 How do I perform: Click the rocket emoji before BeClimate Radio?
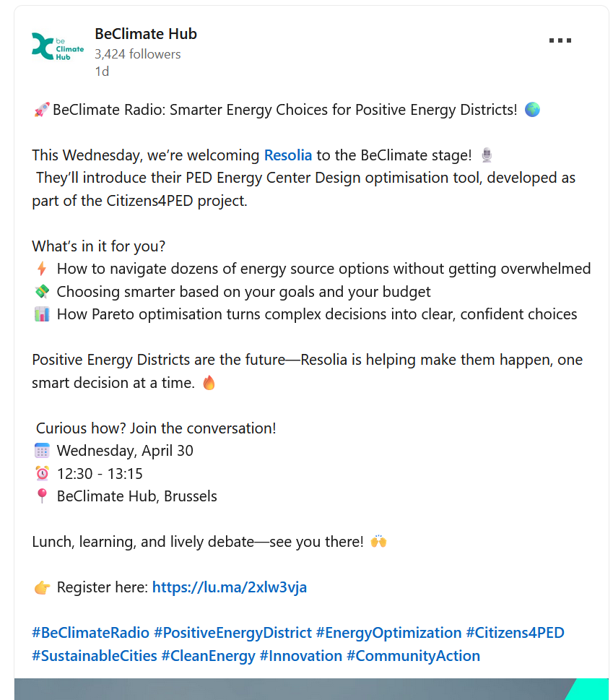(x=41, y=110)
